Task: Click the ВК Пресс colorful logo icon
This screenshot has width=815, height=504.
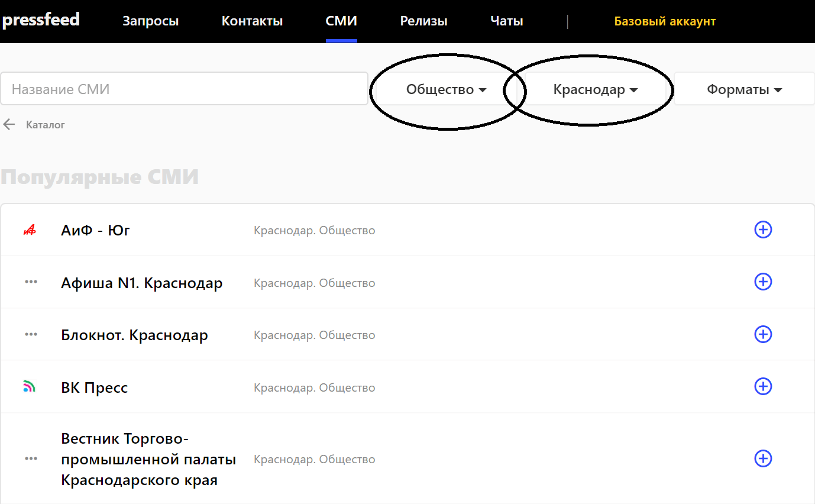Action: pyautogui.click(x=30, y=387)
